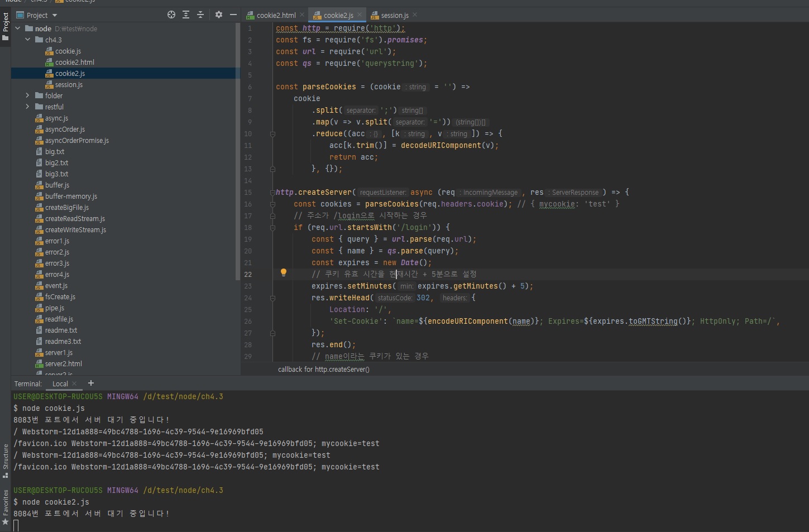Open cookie.js in the project tree

coord(68,51)
